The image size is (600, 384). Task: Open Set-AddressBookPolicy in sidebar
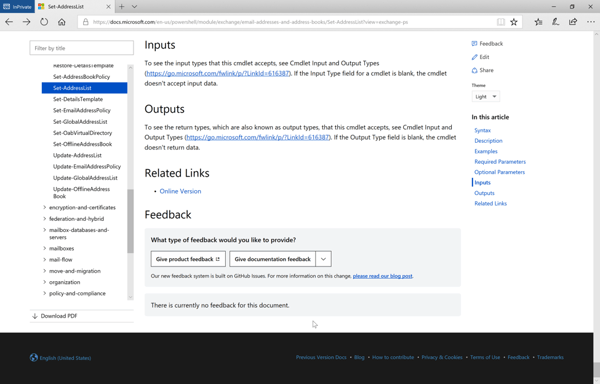tap(82, 77)
